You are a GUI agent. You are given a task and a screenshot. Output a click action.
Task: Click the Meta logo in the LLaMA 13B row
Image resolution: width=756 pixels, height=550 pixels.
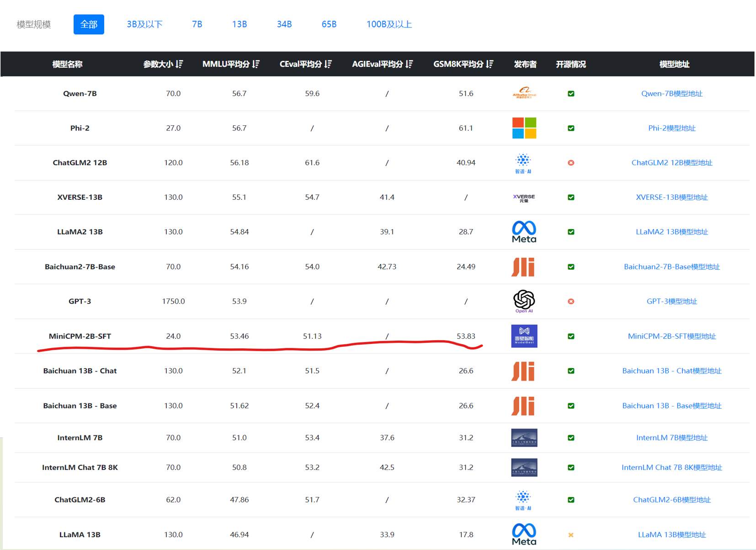pos(524,534)
